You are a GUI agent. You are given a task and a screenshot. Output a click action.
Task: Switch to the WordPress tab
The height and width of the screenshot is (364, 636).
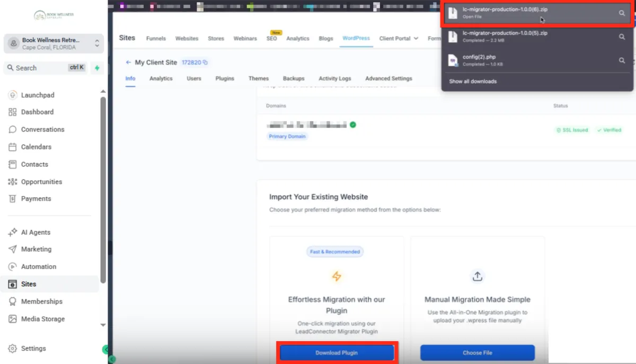coord(356,38)
